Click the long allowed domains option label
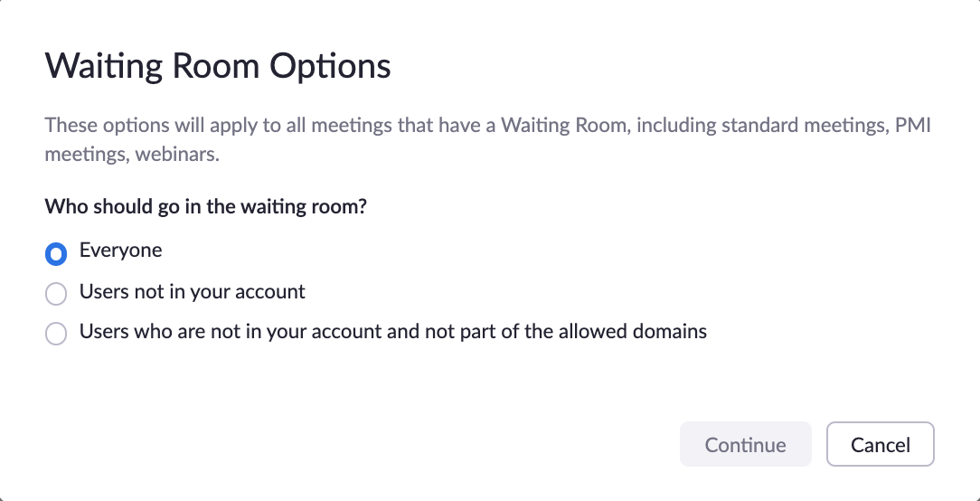The width and height of the screenshot is (980, 501). pyautogui.click(x=392, y=331)
